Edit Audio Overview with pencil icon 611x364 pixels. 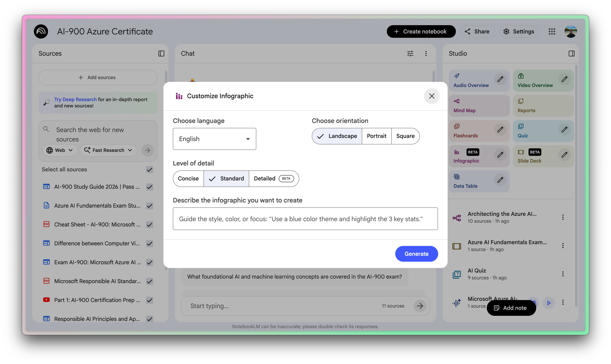point(500,79)
